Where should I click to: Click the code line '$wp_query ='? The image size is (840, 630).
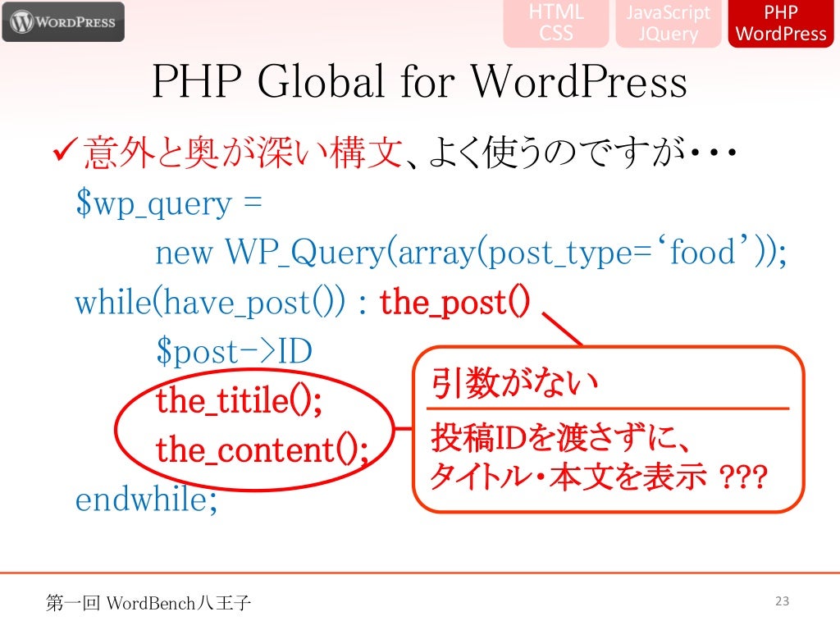169,204
